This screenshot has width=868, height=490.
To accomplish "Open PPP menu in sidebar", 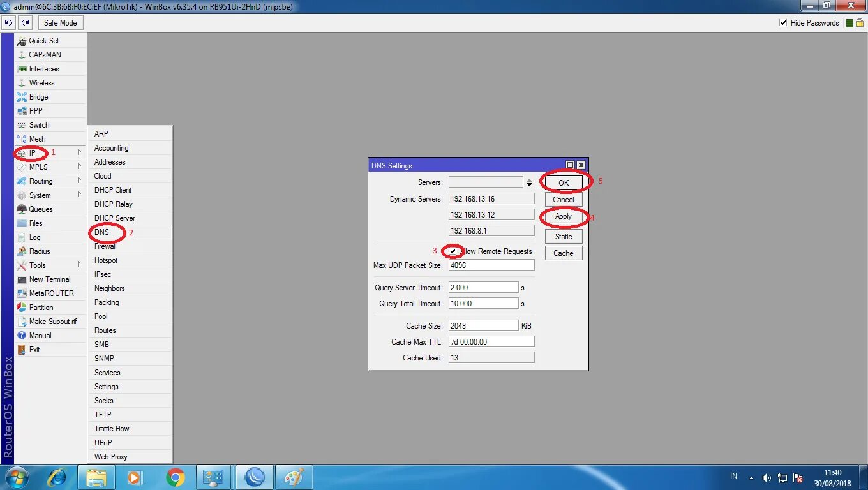I will point(50,110).
